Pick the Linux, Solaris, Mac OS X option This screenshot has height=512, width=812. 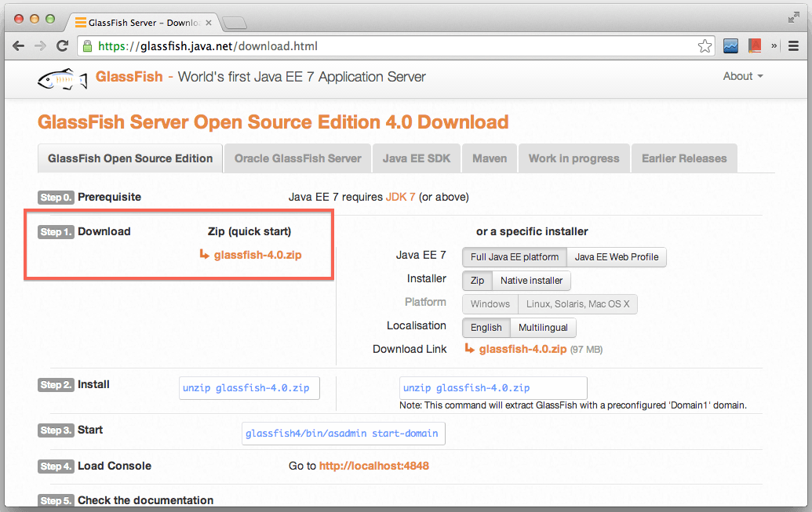point(578,304)
